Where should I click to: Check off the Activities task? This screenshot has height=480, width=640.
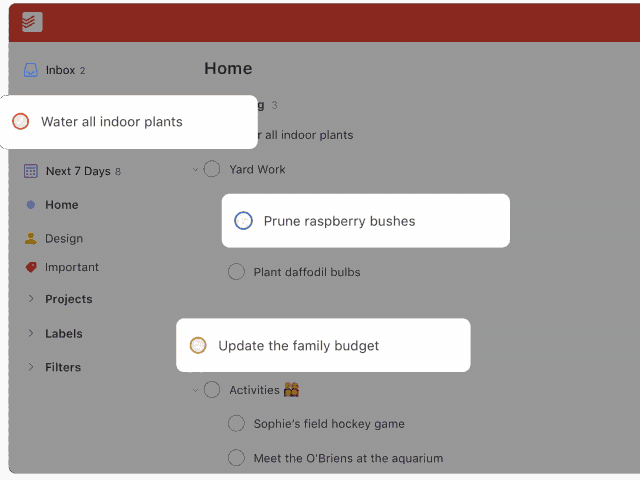[x=212, y=390]
